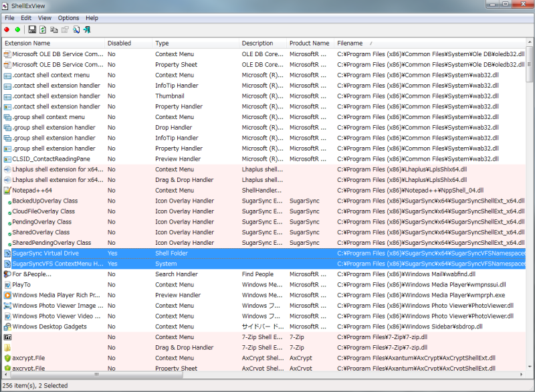Click the wabfind.dll filename cell

(407, 274)
